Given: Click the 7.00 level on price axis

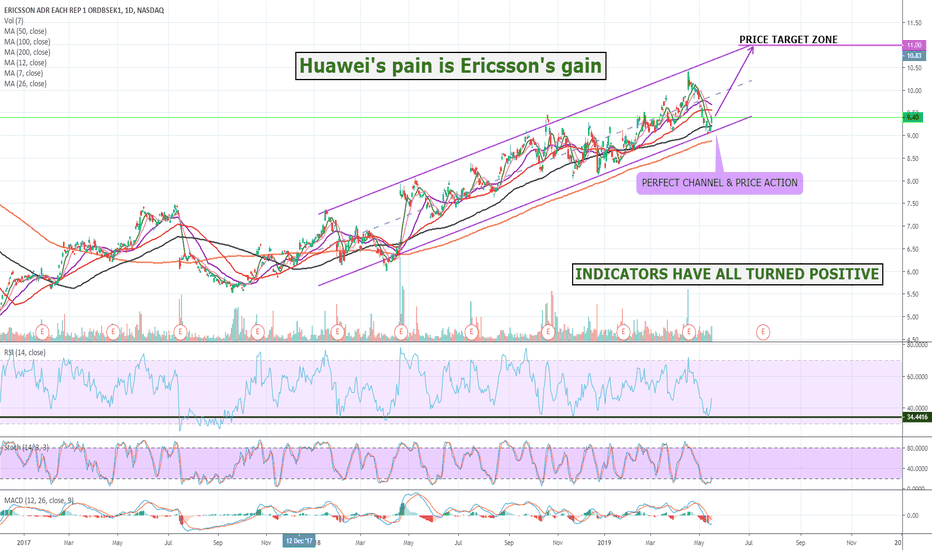Looking at the screenshot, I should (x=914, y=227).
